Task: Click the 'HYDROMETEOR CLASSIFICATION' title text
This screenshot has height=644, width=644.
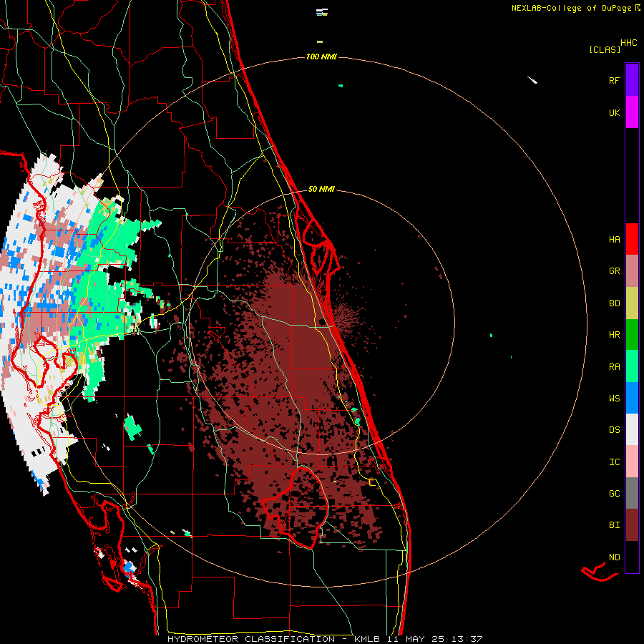Action: click(x=251, y=639)
